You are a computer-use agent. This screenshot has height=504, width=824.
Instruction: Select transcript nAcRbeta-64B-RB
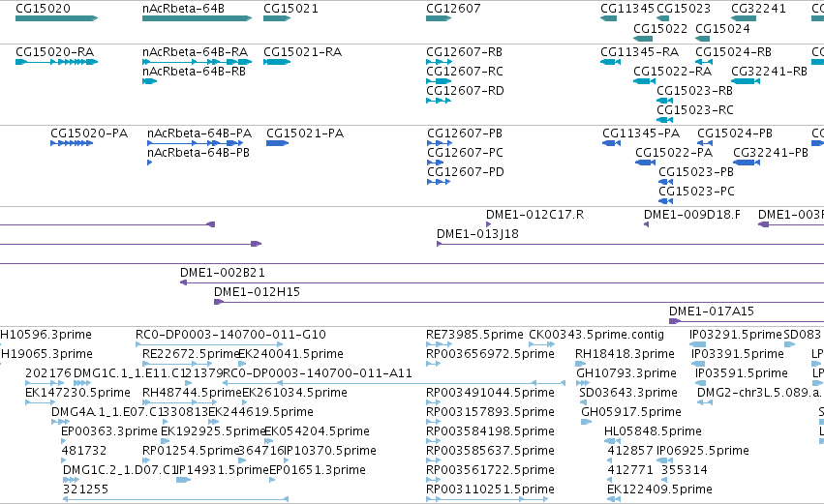point(194,71)
